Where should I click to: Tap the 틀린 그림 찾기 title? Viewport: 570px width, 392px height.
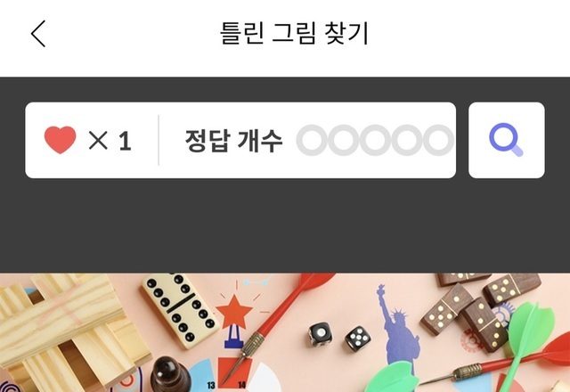(294, 33)
